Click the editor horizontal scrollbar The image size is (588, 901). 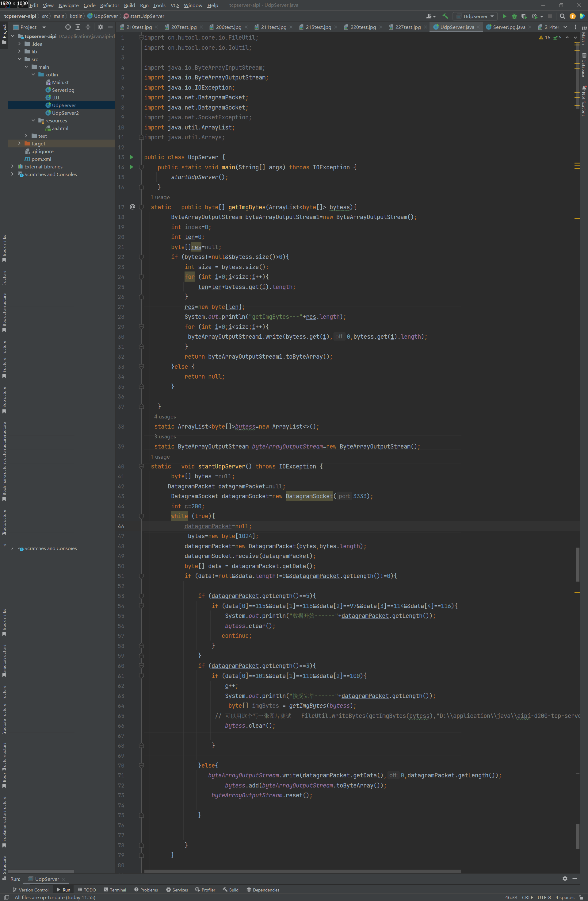[302, 871]
